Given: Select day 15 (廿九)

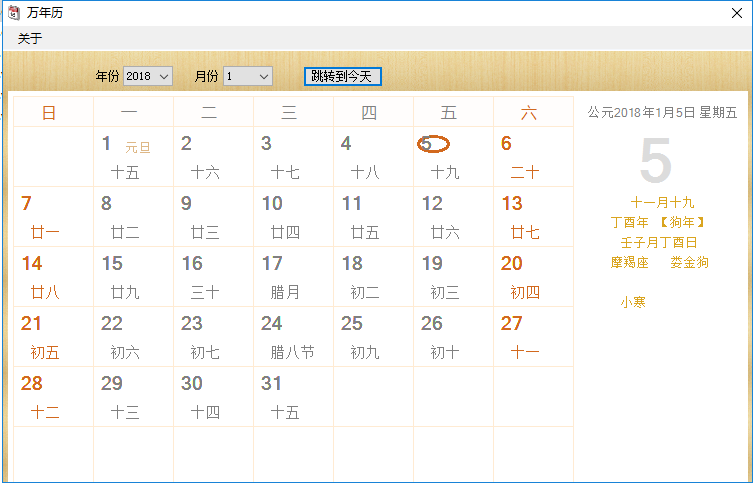Looking at the screenshot, I should pos(133,276).
